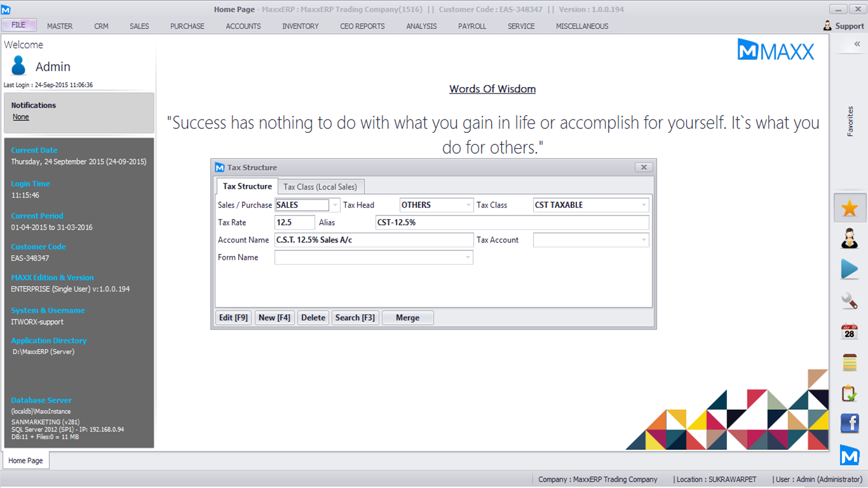Open the calendar icon showing 28
The image size is (868, 488).
tap(850, 331)
